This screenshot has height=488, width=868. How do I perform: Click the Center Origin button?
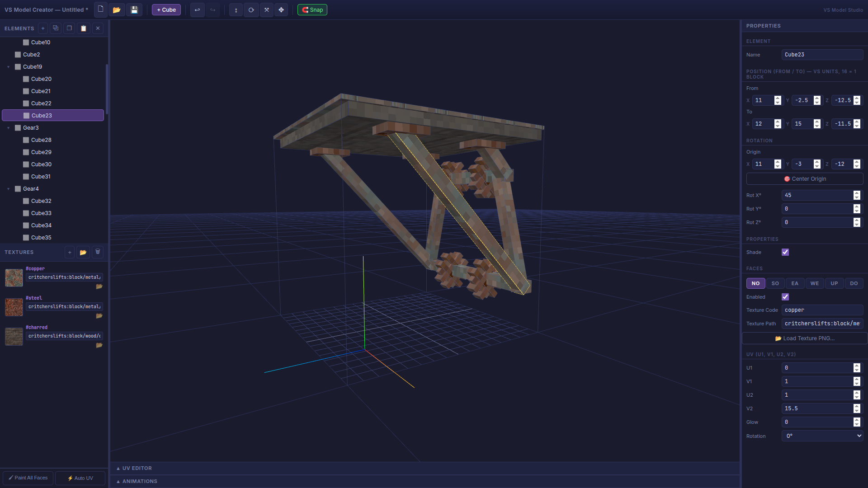coord(805,179)
